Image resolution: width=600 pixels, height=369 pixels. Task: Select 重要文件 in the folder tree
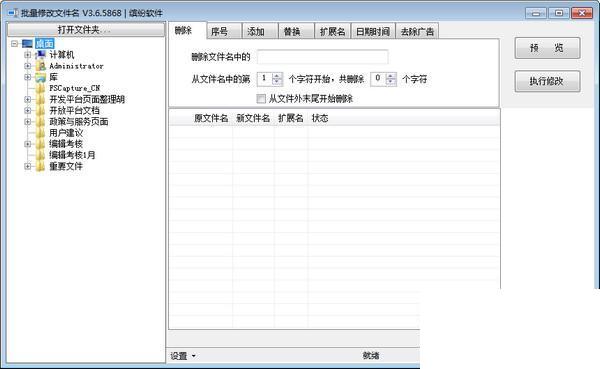coord(66,166)
